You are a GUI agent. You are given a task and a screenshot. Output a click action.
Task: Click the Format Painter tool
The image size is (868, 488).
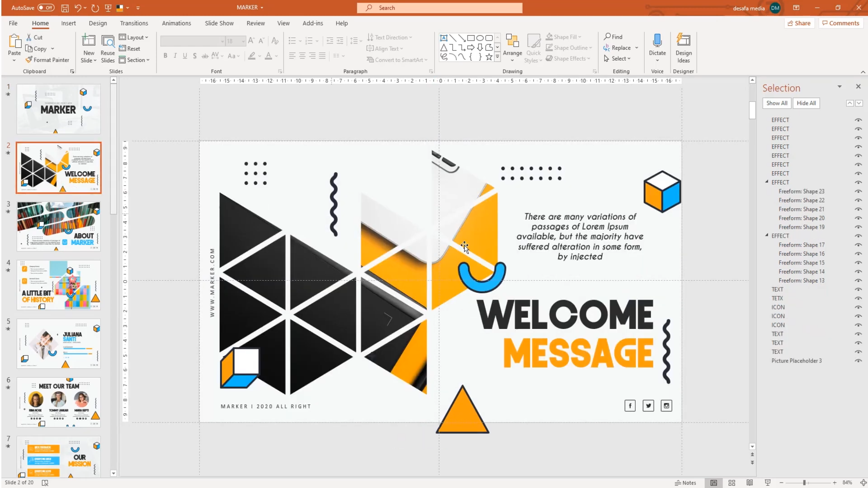(47, 60)
